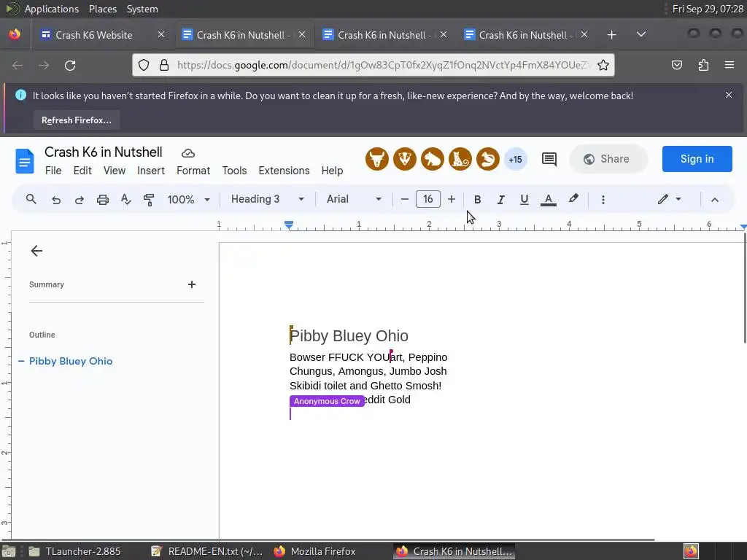Open a new browser tab

[x=612, y=35]
